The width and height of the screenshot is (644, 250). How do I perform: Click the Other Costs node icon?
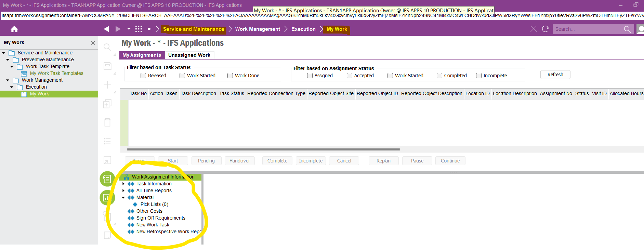coord(131,211)
